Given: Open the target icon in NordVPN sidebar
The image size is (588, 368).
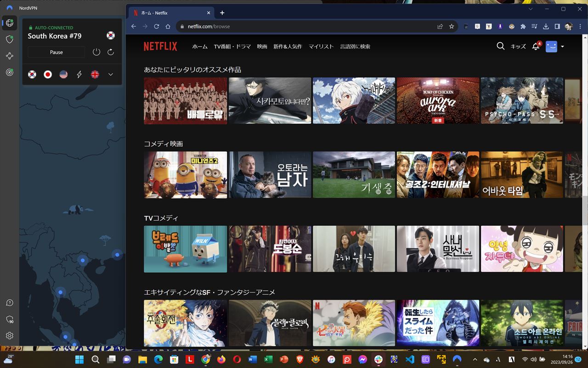Looking at the screenshot, I should point(10,72).
